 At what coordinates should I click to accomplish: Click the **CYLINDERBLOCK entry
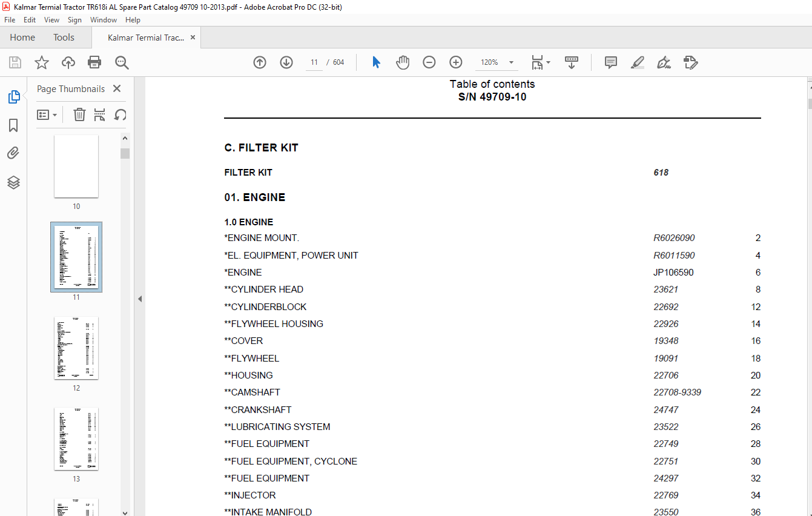pyautogui.click(x=265, y=307)
